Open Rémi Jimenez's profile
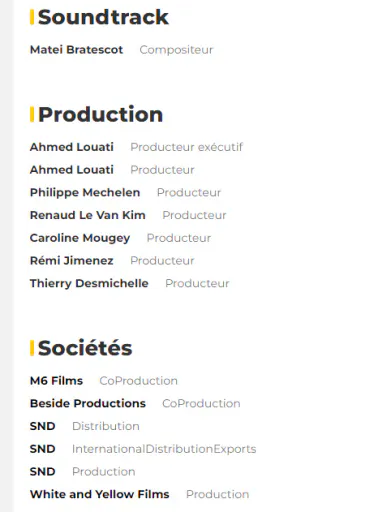Image resolution: width=391 pixels, height=512 pixels. 72,260
